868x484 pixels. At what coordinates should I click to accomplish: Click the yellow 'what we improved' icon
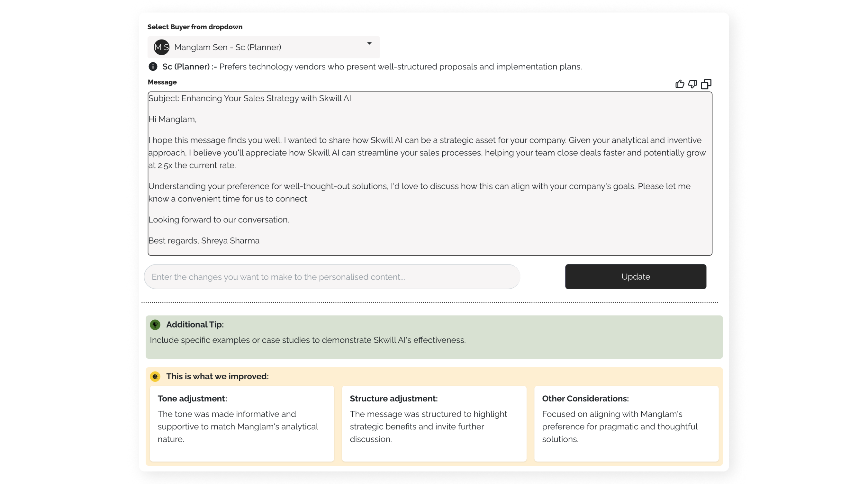click(x=155, y=376)
